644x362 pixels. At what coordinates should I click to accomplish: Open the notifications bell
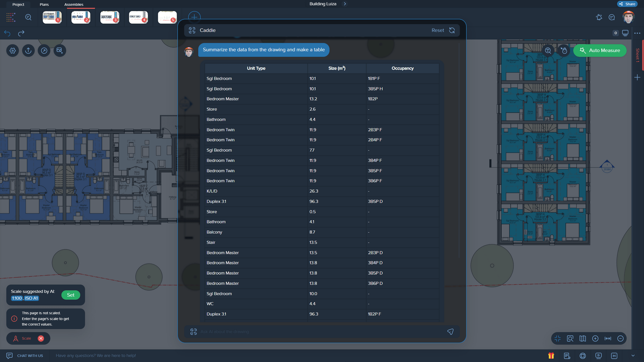point(599,17)
